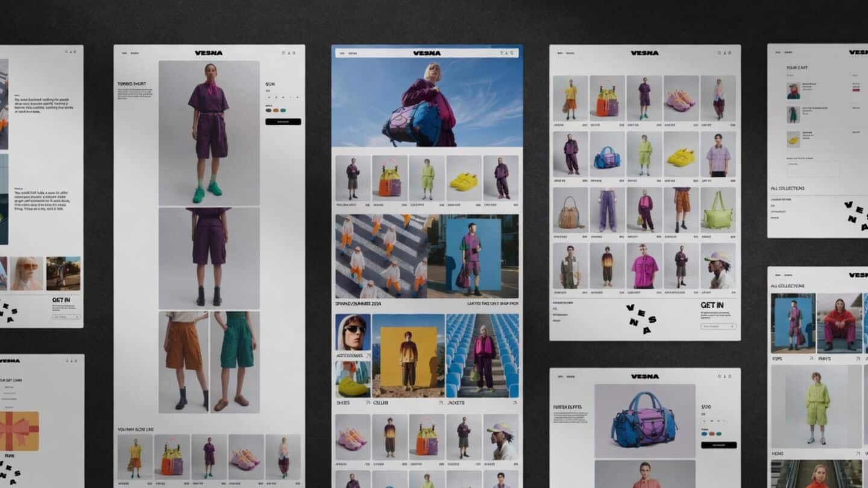Pick the teal color swatch on the duffel page
The image size is (868, 488).
pos(718,433)
